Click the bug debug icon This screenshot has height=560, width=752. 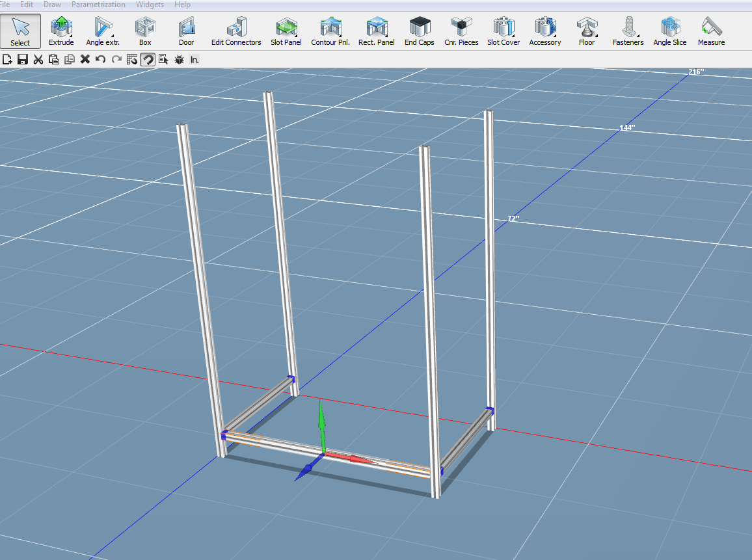(179, 59)
